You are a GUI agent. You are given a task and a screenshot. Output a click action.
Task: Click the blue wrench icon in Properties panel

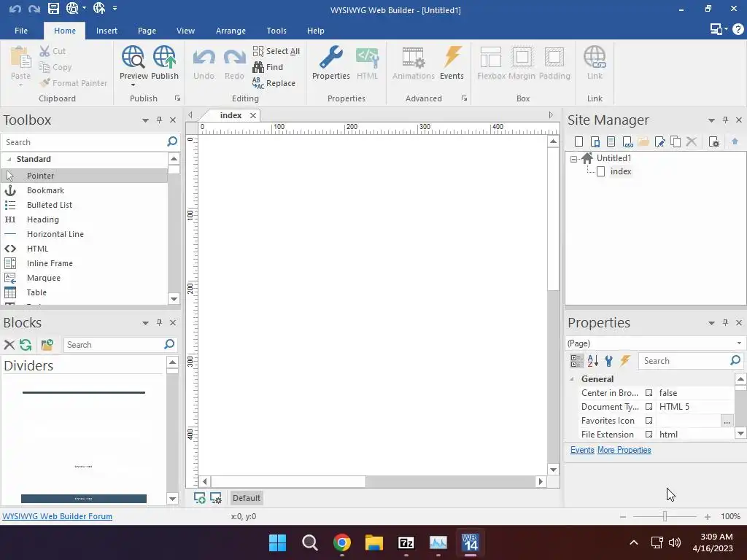click(x=609, y=360)
